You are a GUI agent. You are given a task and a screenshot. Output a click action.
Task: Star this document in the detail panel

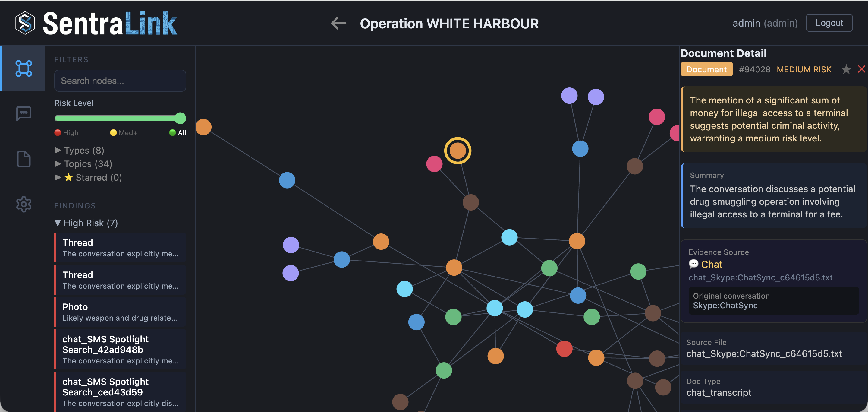click(846, 69)
